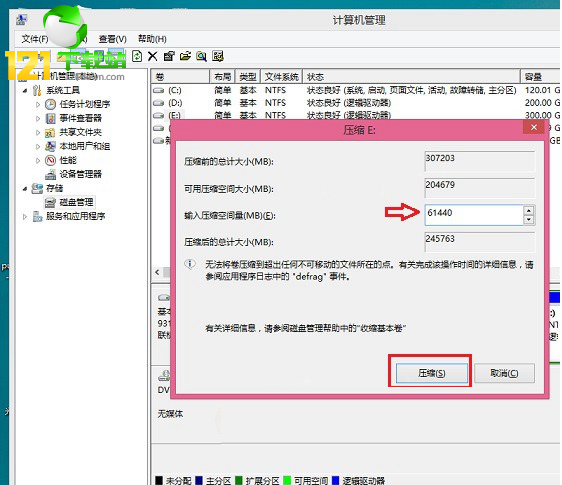Screen dimensions: 562x485
Task: Collapse the 系统工具 tree node
Action: [x=25, y=91]
